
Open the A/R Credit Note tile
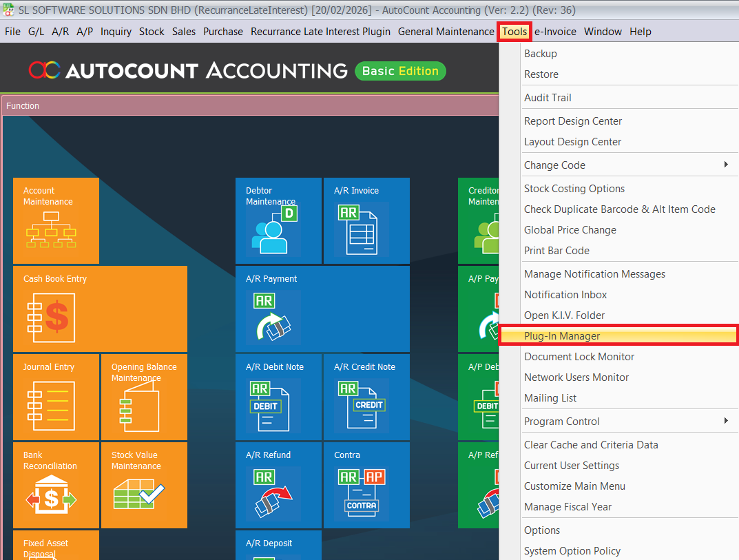point(366,397)
